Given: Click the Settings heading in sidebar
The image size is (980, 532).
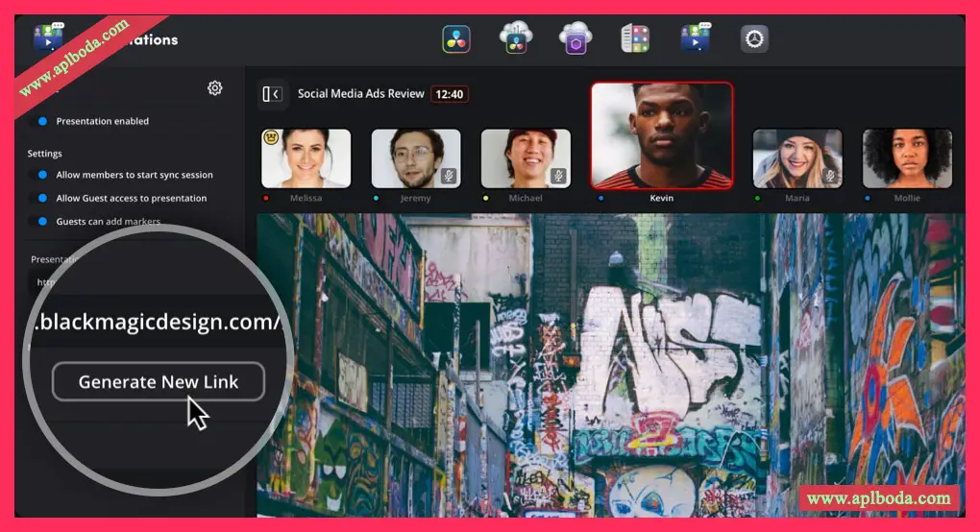Looking at the screenshot, I should click(44, 154).
